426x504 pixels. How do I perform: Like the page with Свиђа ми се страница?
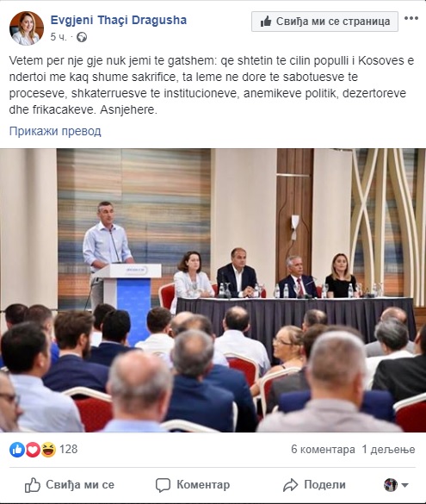click(324, 22)
